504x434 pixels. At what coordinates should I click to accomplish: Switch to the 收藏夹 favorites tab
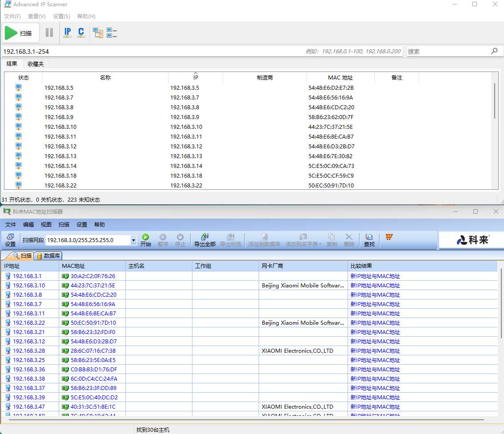(36, 64)
